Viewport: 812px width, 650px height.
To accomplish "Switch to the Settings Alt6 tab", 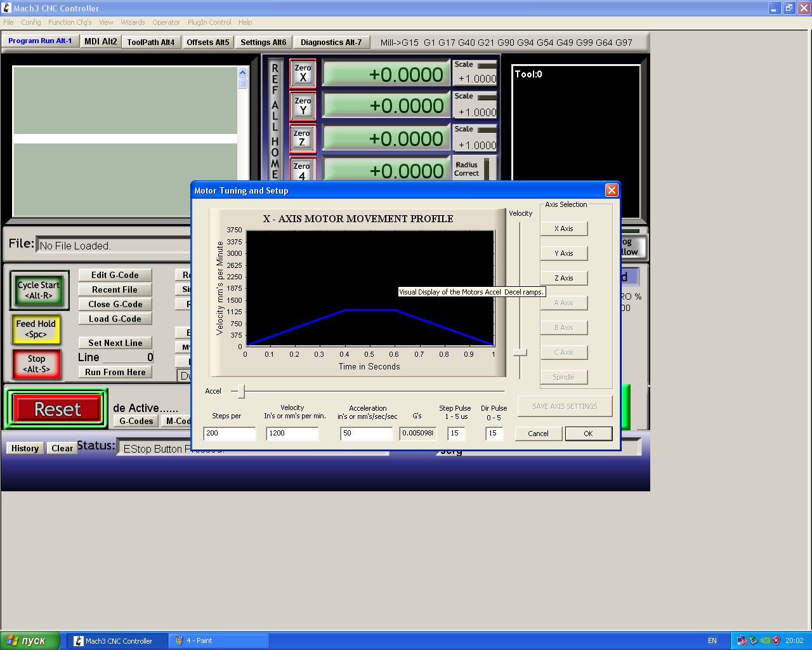I will pos(263,42).
